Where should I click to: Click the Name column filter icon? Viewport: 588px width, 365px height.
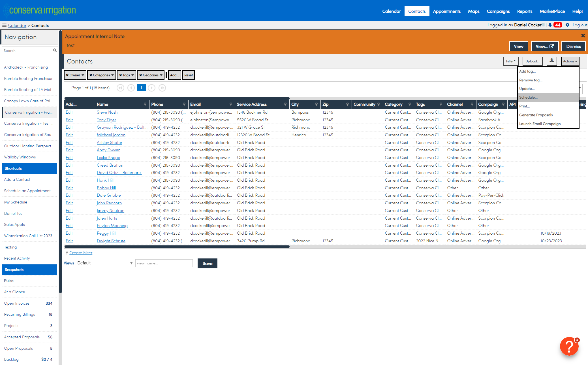[x=145, y=104]
